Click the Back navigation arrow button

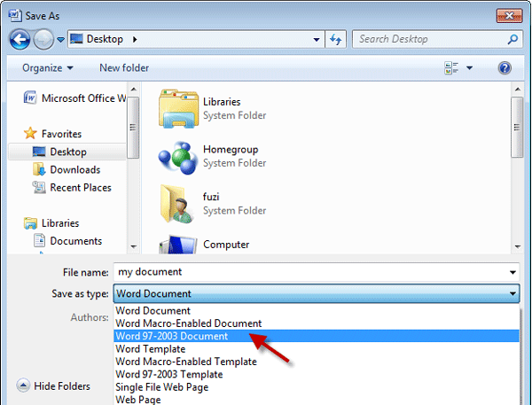[x=20, y=40]
